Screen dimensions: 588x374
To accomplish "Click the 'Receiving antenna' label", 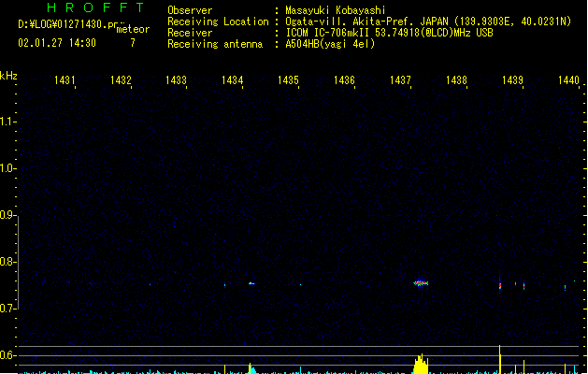I will [215, 44].
